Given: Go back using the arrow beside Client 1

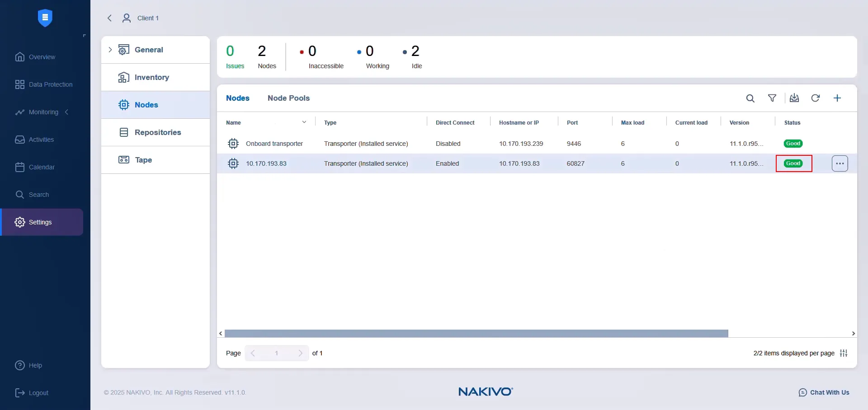Looking at the screenshot, I should pos(109,18).
